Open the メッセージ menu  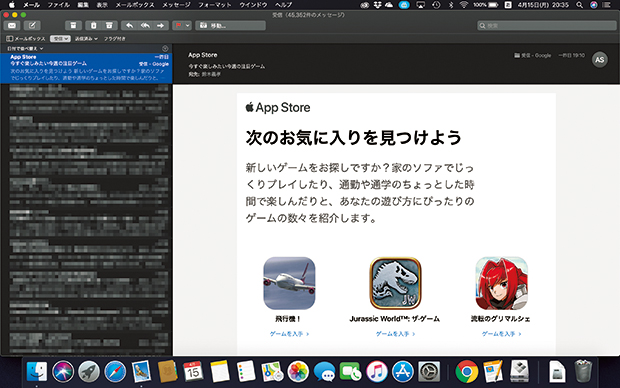point(176,5)
